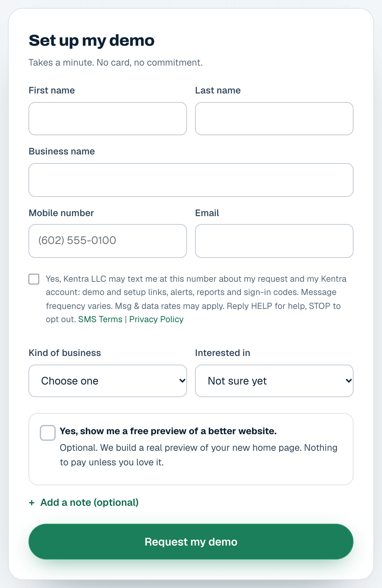This screenshot has height=588, width=382.
Task: Open the Privacy Policy link
Action: 156,319
